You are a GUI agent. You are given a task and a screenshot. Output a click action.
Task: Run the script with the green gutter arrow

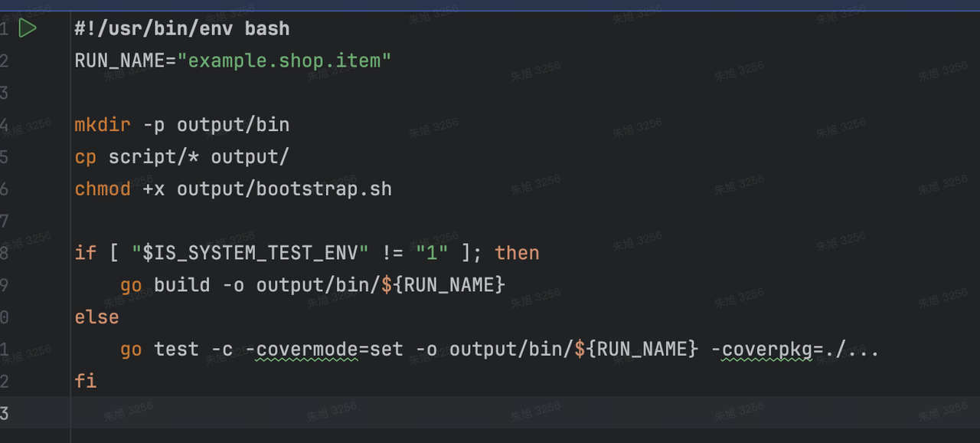point(28,28)
